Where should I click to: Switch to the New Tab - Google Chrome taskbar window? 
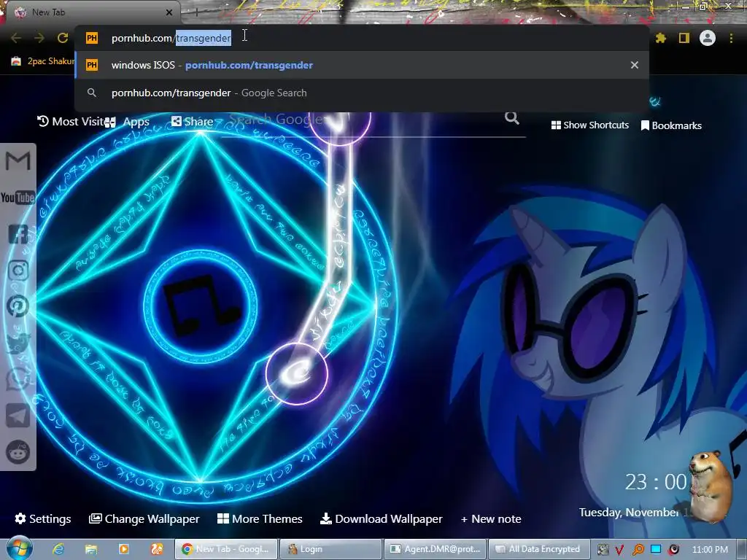226,549
